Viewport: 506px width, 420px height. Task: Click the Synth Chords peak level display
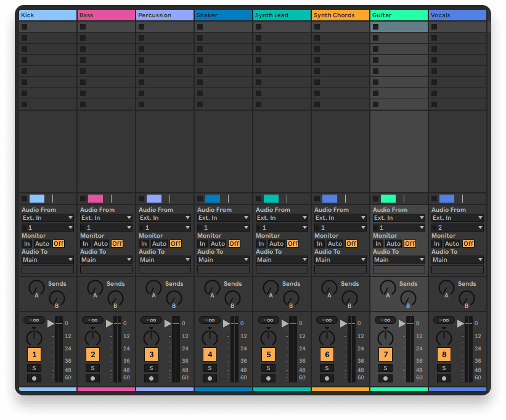point(327,320)
